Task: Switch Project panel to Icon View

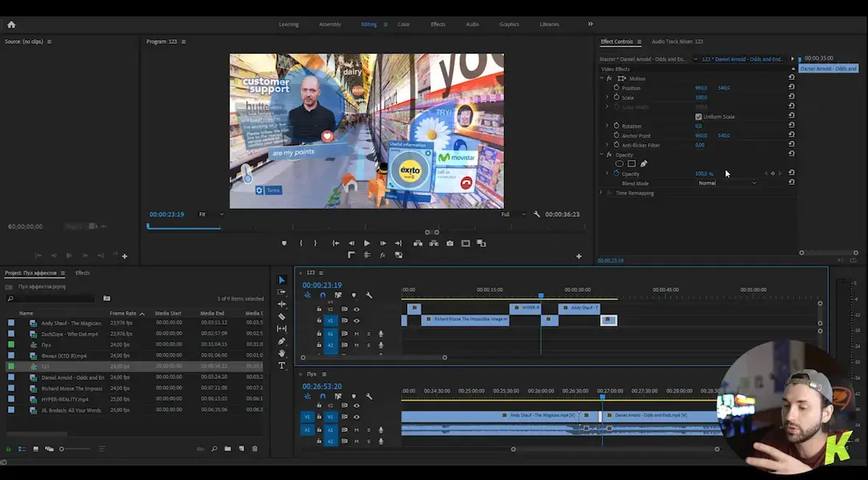Action: coord(35,449)
